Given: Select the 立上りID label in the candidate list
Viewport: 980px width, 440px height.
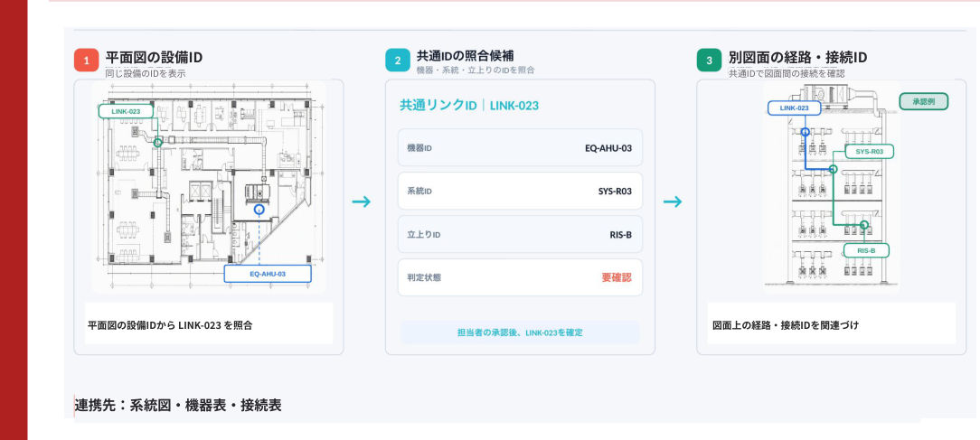Looking at the screenshot, I should click(423, 235).
